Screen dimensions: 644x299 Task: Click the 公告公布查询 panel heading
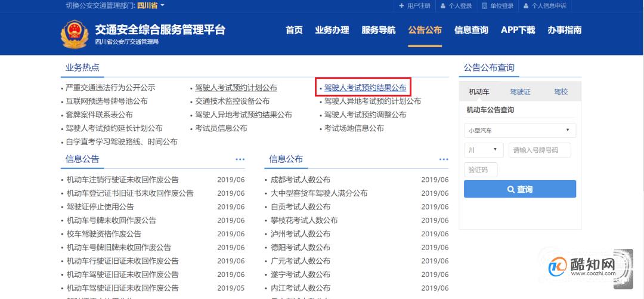point(489,68)
